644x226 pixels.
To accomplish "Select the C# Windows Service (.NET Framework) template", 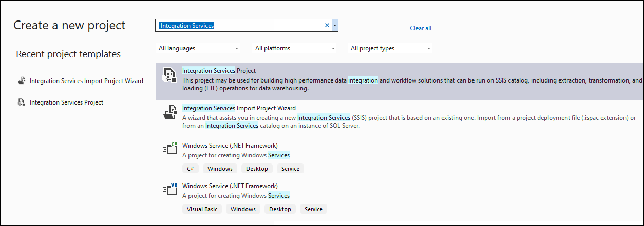I will click(400, 157).
